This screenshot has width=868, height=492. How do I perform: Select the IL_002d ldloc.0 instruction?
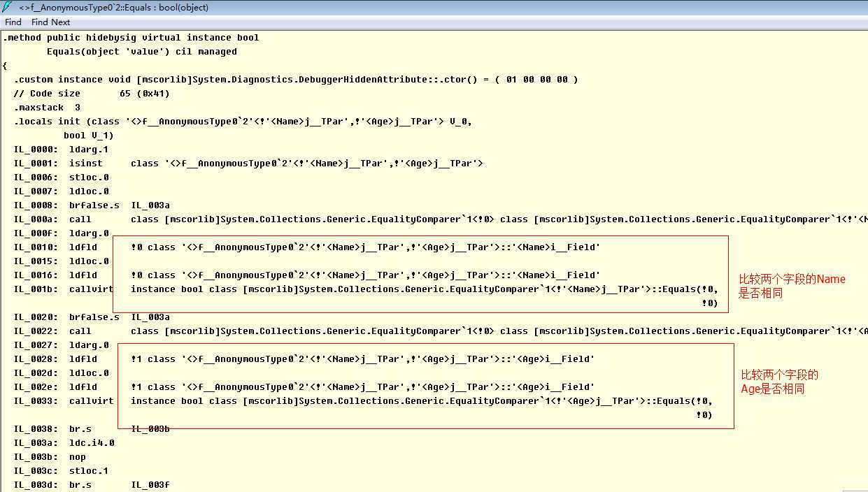point(62,373)
